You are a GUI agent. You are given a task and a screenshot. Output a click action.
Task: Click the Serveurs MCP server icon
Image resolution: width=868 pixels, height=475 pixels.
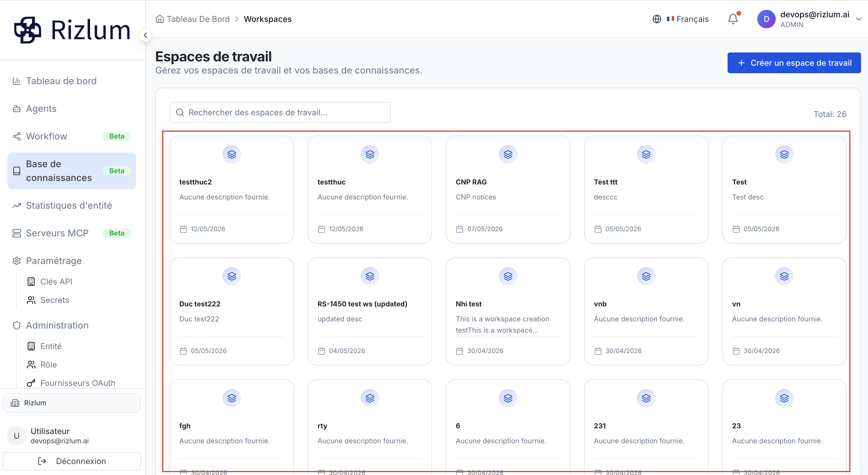tap(16, 233)
